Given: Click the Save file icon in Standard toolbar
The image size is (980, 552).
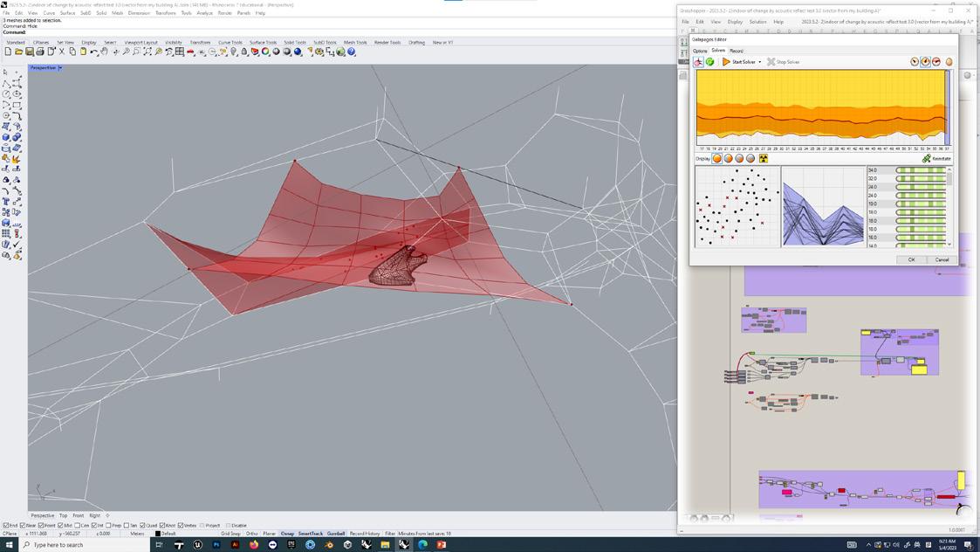Looking at the screenshot, I should pos(29,52).
